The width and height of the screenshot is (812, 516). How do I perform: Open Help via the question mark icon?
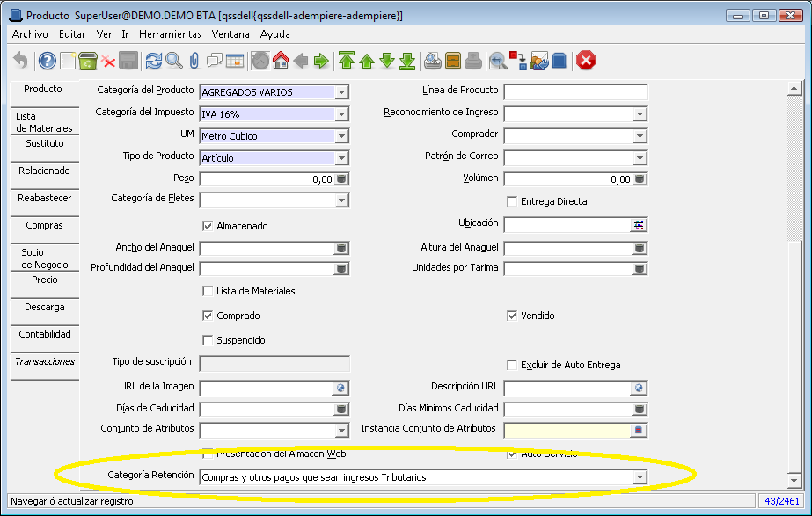pyautogui.click(x=48, y=61)
